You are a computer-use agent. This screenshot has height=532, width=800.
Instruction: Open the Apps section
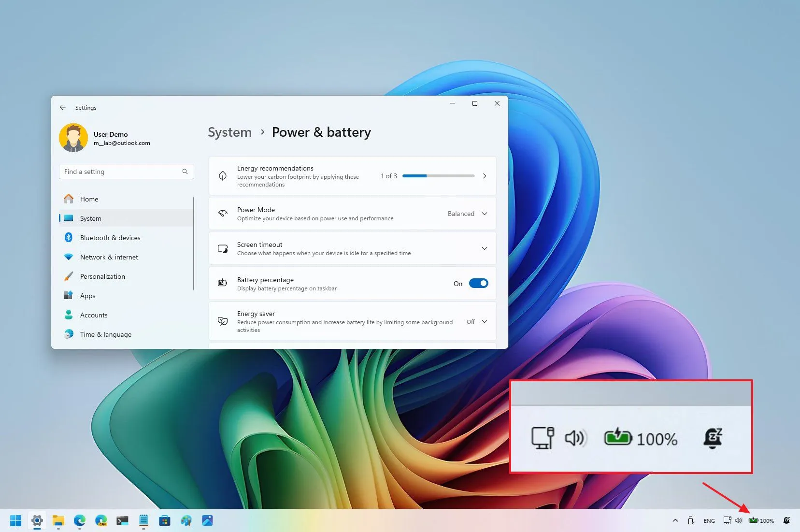pyautogui.click(x=87, y=295)
